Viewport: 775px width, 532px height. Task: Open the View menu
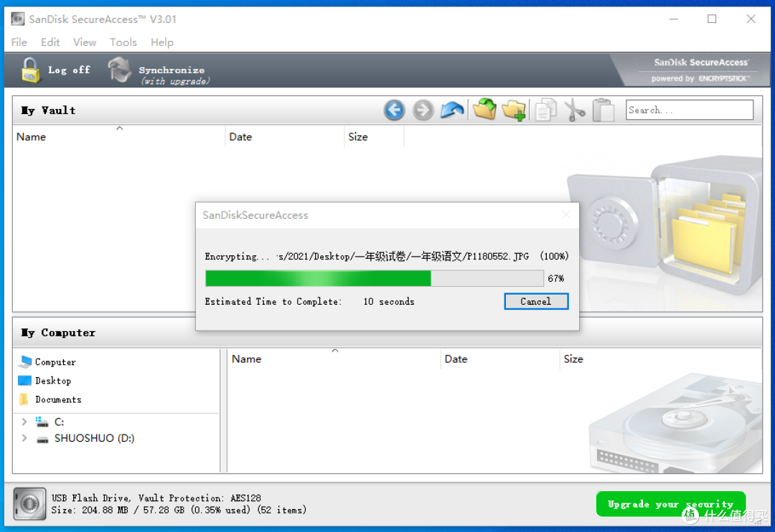click(x=85, y=42)
